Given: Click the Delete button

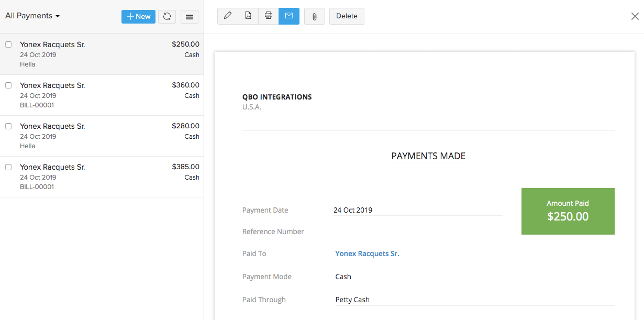Looking at the screenshot, I should click(347, 16).
